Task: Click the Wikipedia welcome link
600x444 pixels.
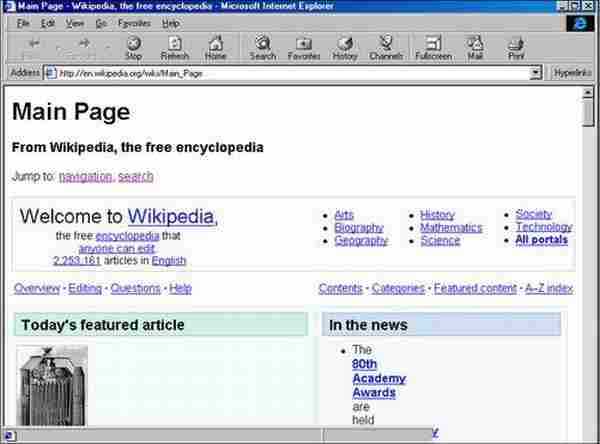Action: point(170,217)
